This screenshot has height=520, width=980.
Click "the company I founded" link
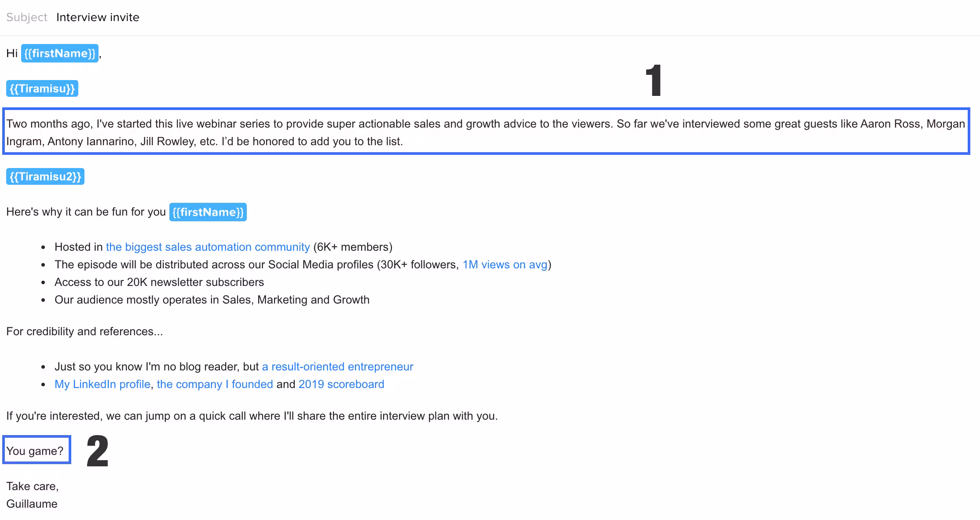click(x=215, y=384)
